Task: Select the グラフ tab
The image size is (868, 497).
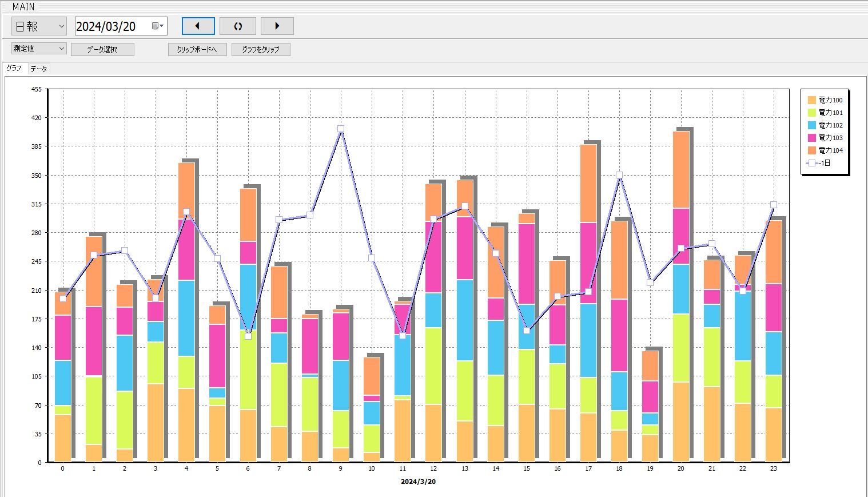Action: (x=14, y=68)
